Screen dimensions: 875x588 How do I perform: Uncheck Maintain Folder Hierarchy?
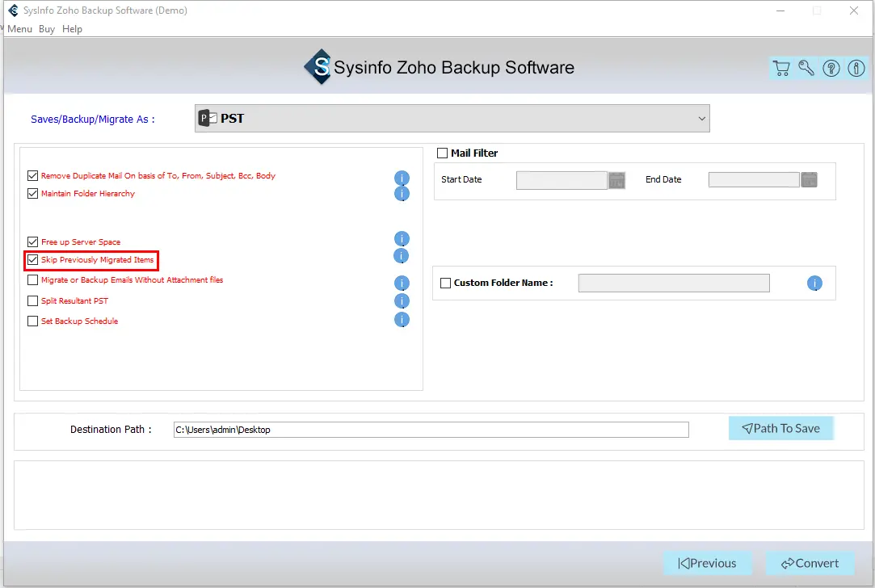tap(33, 194)
